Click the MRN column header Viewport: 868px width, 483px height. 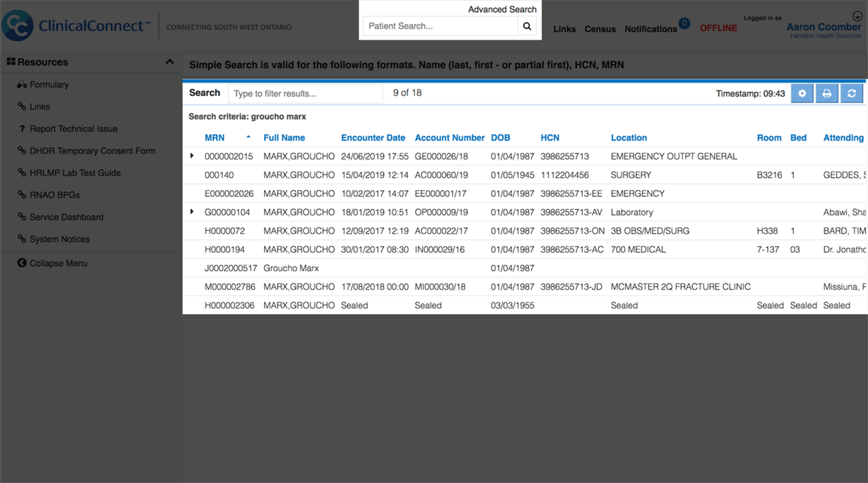point(215,138)
